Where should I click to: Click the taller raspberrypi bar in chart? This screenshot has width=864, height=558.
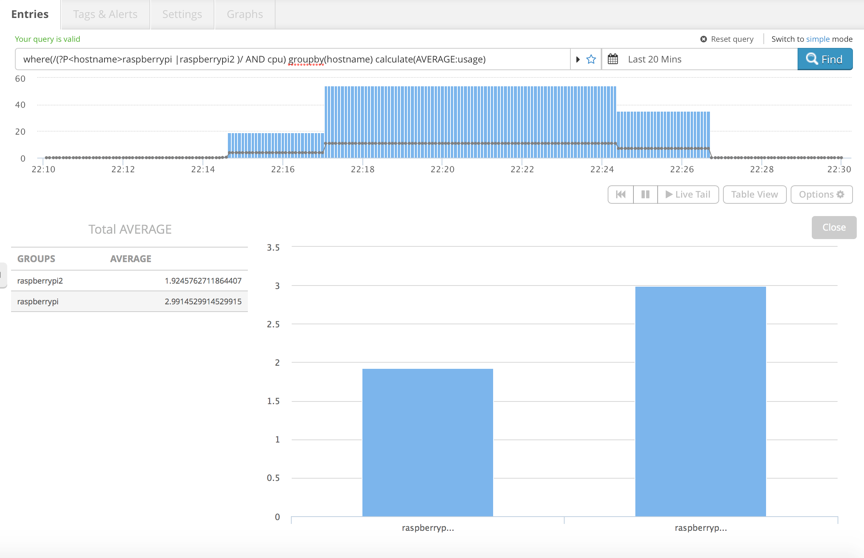tap(700, 400)
